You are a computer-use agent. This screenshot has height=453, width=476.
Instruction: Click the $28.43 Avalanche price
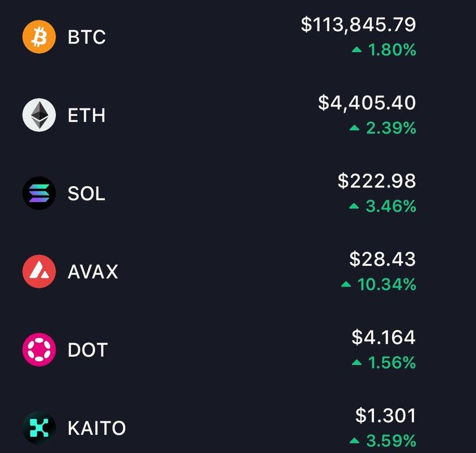[x=382, y=259]
